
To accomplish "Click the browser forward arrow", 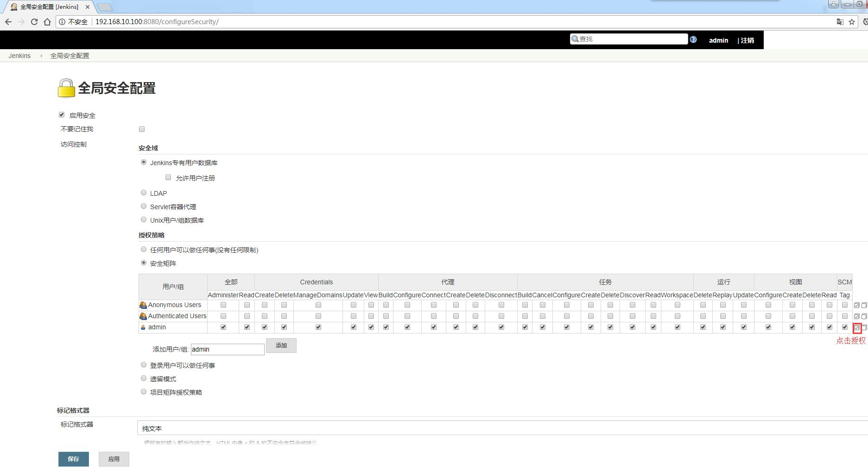I will point(21,22).
